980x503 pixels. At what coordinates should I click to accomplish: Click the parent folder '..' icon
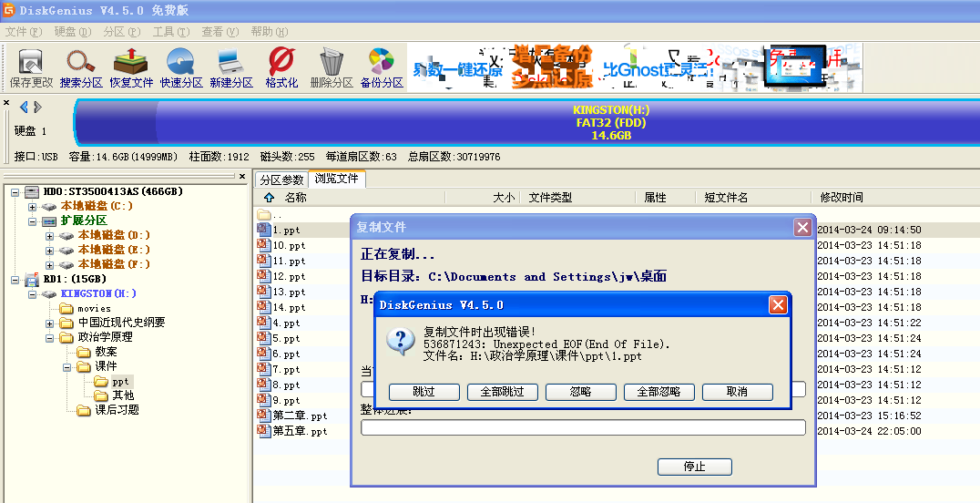click(264, 214)
